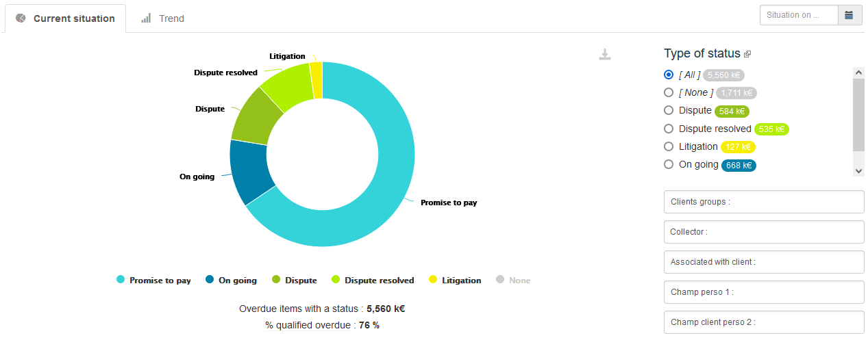Viewport: 868px width, 338px height.
Task: Open the Collector filter dropdown
Action: coord(764,232)
